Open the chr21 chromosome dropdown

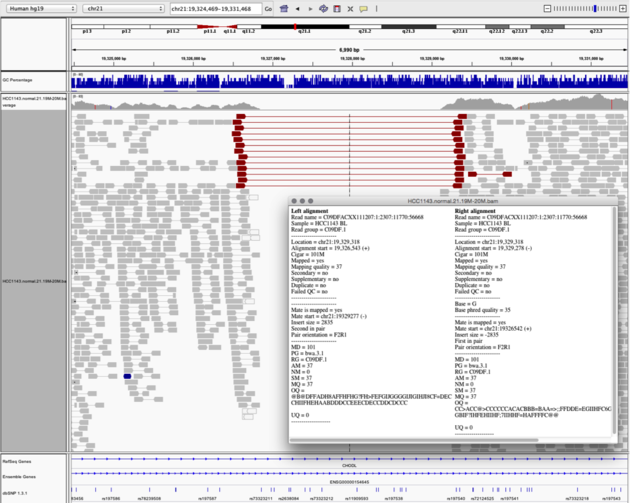121,8
